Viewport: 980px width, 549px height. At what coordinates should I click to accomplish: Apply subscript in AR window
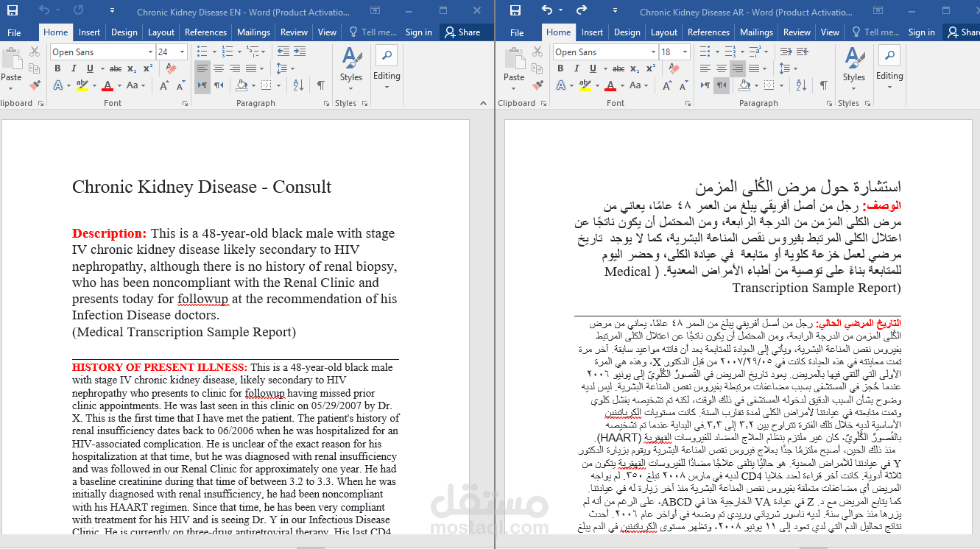(635, 68)
